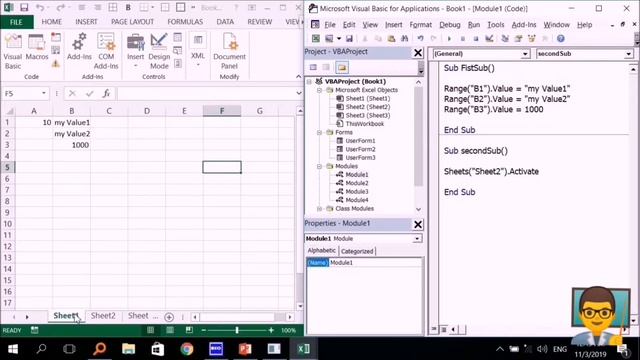Click Undo in Excel quick access toolbar
Screen dimensions: 640x360
(40, 7)
